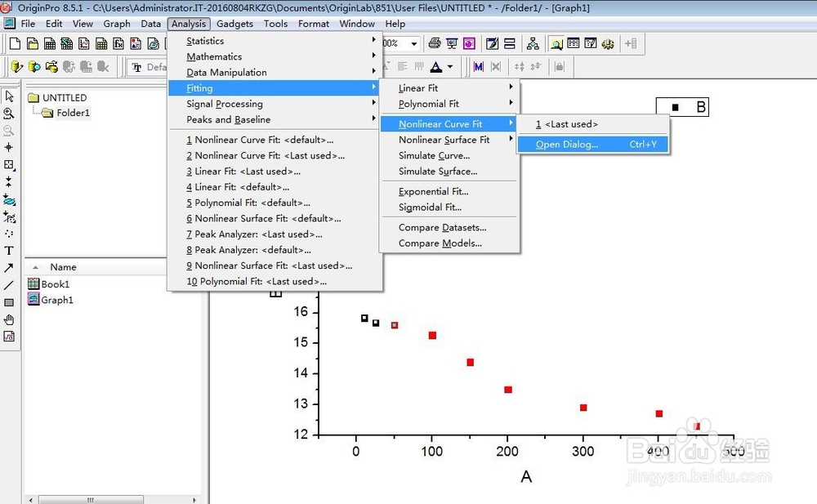Image resolution: width=817 pixels, height=504 pixels.
Task: Click the Name column header
Action: coord(63,267)
